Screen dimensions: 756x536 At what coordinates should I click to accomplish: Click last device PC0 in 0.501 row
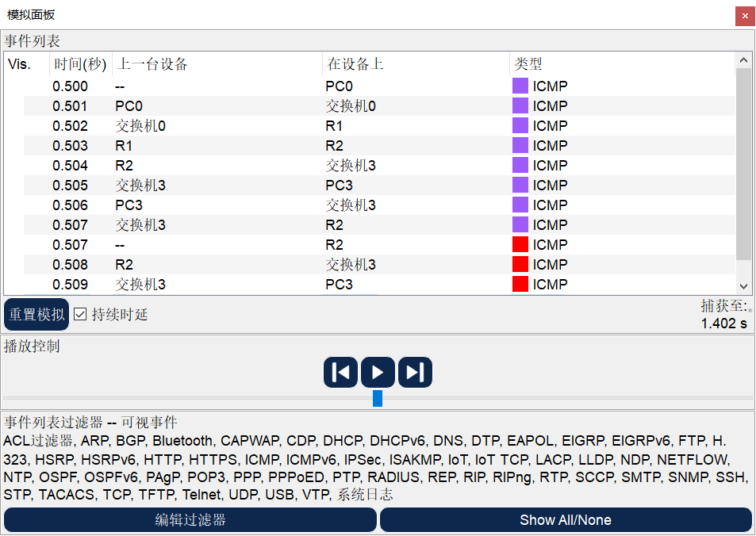(129, 106)
